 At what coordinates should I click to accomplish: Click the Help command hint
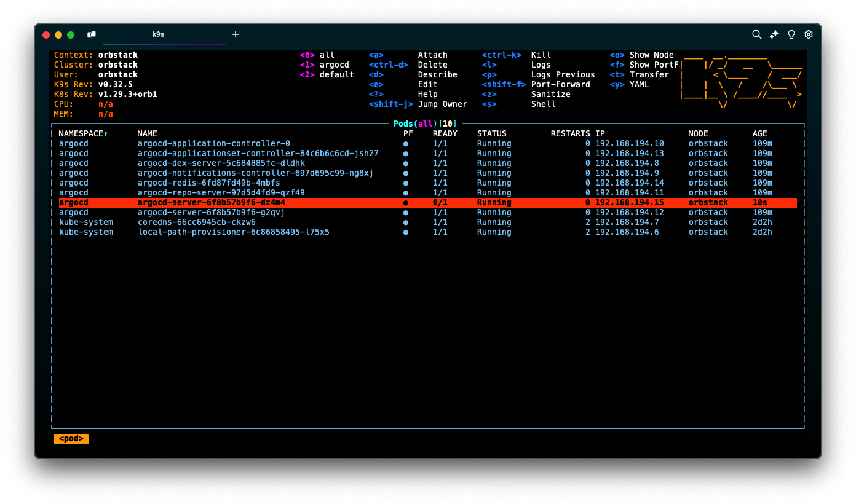point(428,95)
